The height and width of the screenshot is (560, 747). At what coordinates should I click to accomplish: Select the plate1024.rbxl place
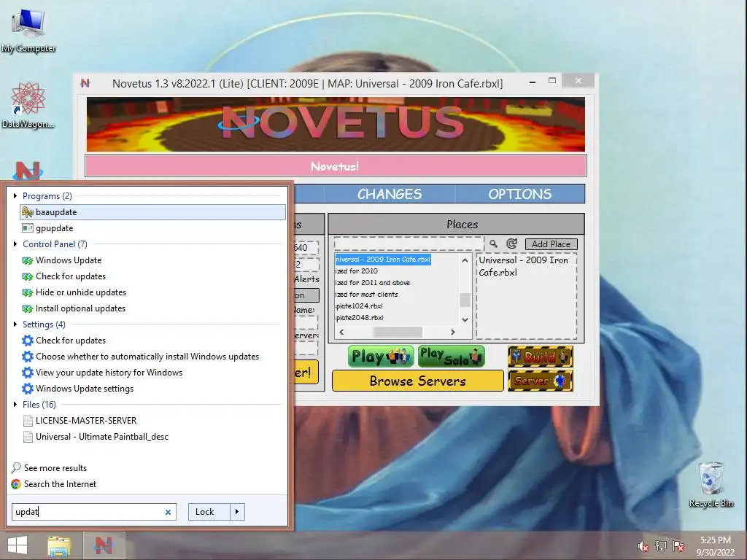tap(359, 306)
